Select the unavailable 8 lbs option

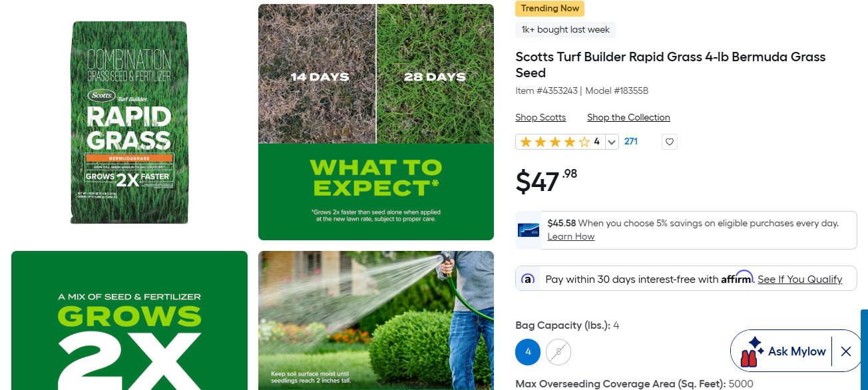(x=558, y=352)
